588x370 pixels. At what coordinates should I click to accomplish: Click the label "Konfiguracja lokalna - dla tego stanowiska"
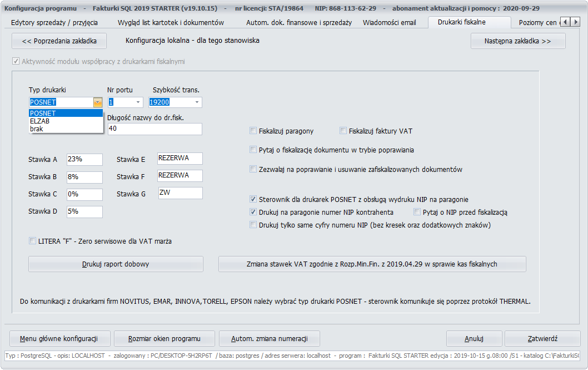pyautogui.click(x=192, y=40)
